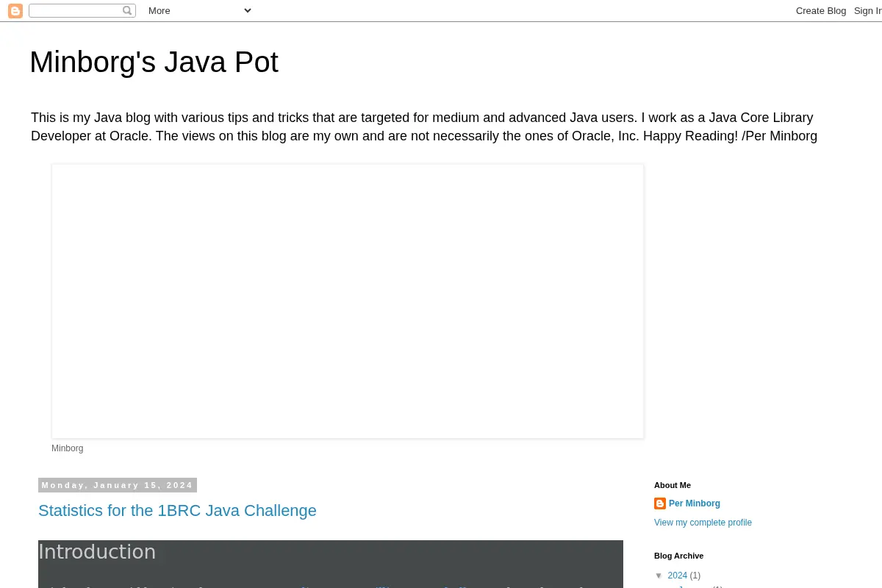Click the Blogger icon beside Per Minborg
The image size is (882, 588).
(x=660, y=503)
